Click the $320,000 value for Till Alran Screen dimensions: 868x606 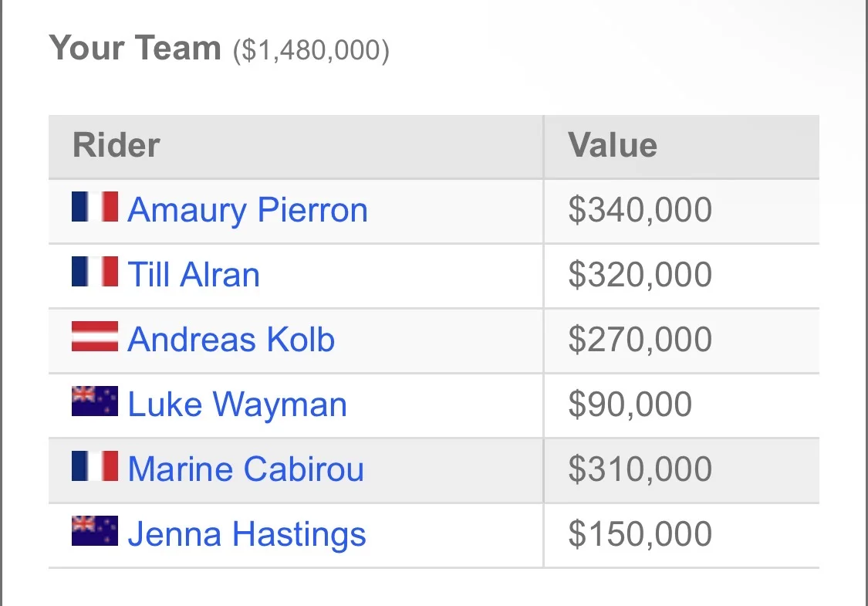coord(640,275)
